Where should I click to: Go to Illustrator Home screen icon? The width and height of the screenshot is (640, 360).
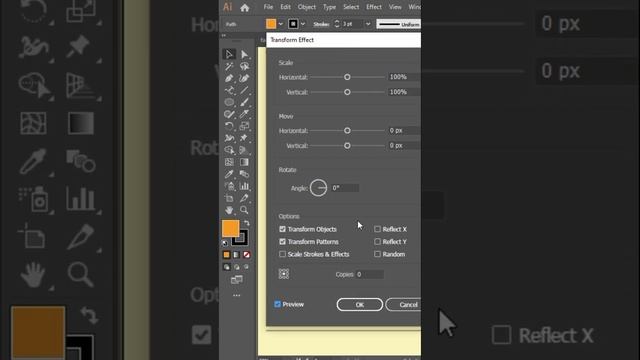coord(244,7)
